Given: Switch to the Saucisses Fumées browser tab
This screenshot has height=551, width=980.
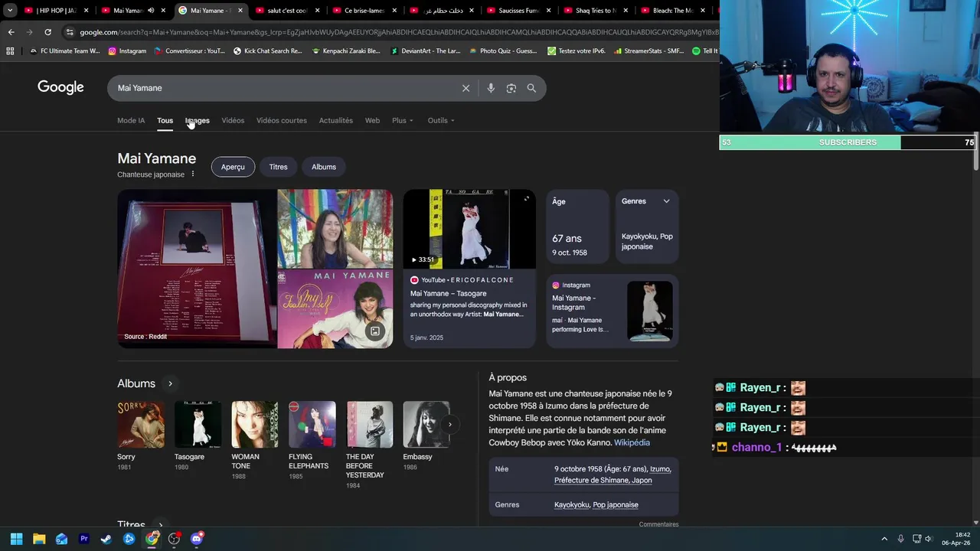Looking at the screenshot, I should tap(518, 11).
